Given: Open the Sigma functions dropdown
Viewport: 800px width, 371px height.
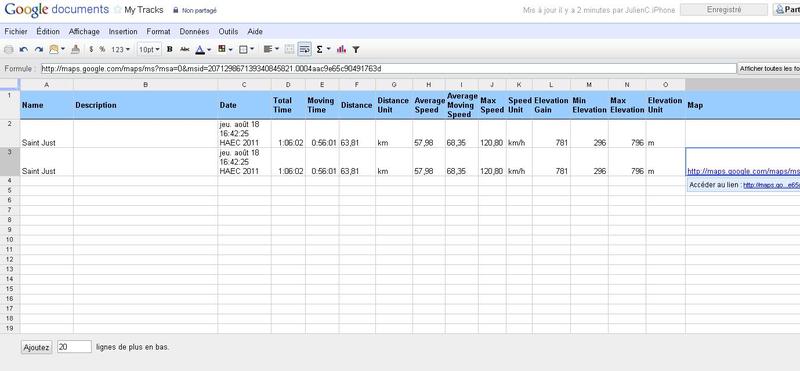Looking at the screenshot, I should point(323,50).
